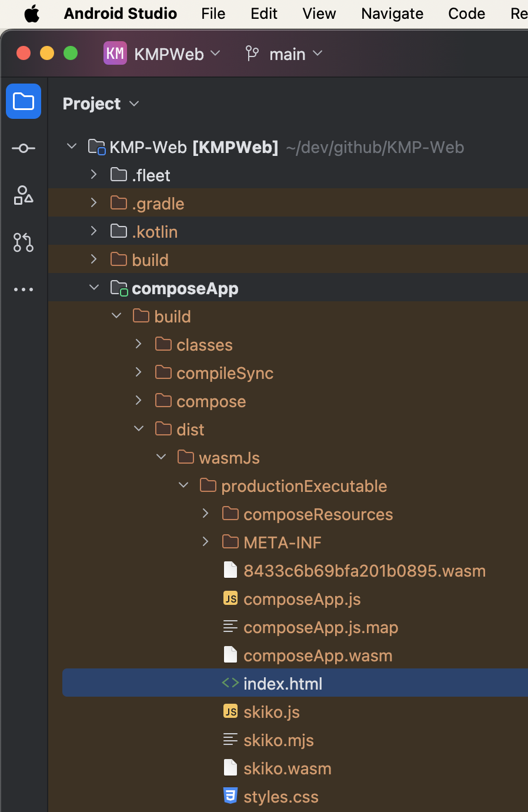Collapse the build folder under composeApp

[x=116, y=315]
